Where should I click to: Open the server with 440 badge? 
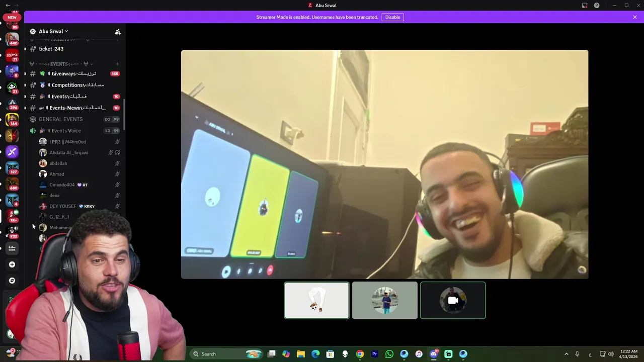pyautogui.click(x=12, y=38)
